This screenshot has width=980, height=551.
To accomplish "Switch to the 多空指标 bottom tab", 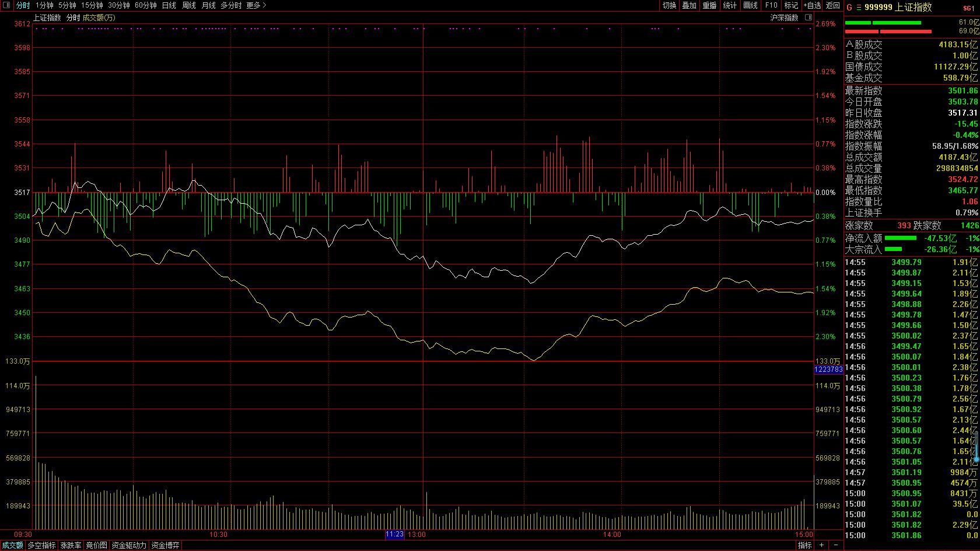I will coord(41,545).
